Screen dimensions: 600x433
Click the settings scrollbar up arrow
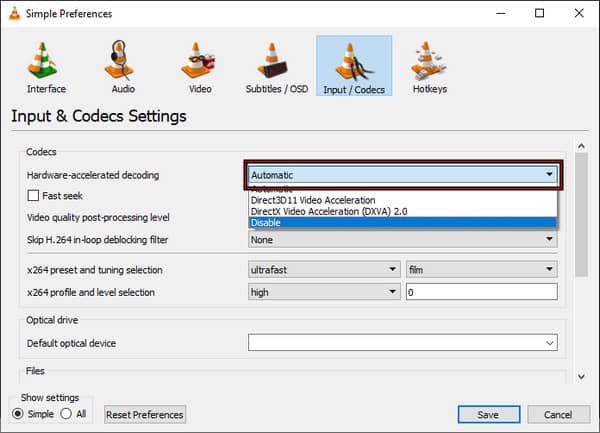(581, 146)
